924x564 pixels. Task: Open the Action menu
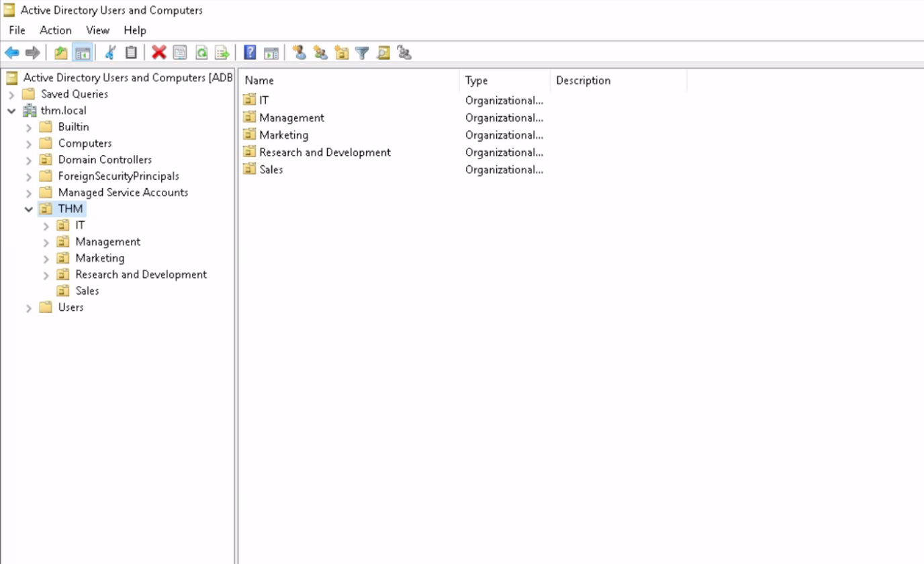(x=56, y=30)
